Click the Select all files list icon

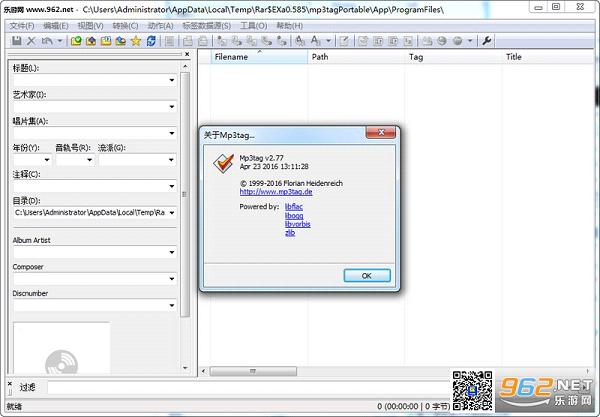coord(170,41)
